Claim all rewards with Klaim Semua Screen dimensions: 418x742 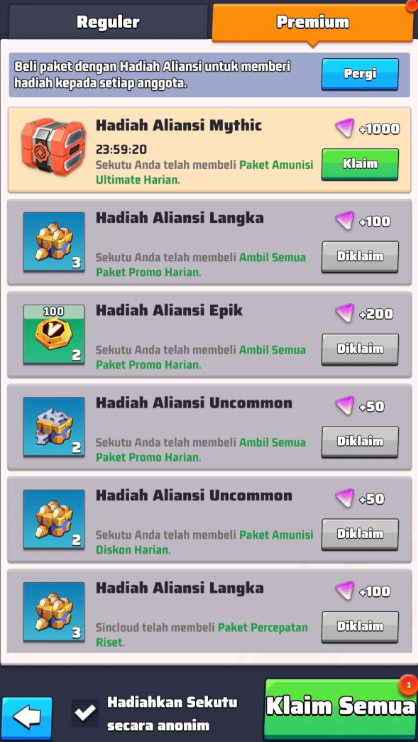340,708
